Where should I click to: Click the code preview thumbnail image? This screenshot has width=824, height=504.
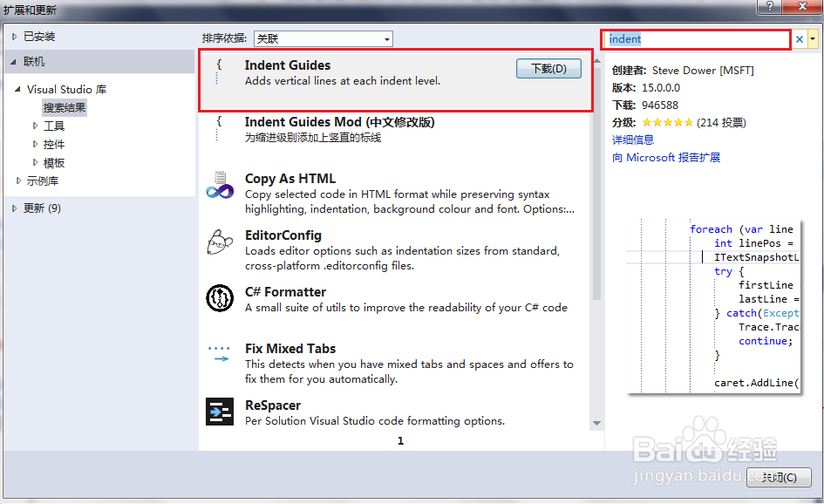pos(713,306)
